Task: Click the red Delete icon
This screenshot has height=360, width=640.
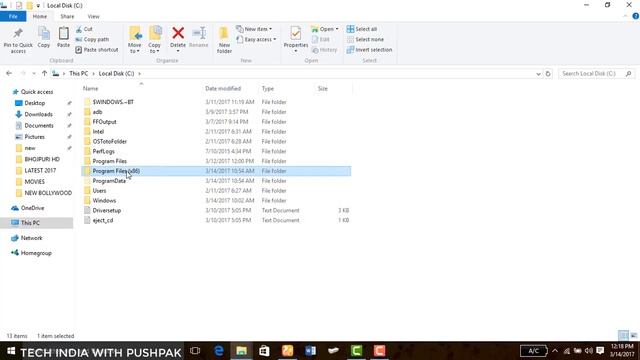Action: click(178, 33)
